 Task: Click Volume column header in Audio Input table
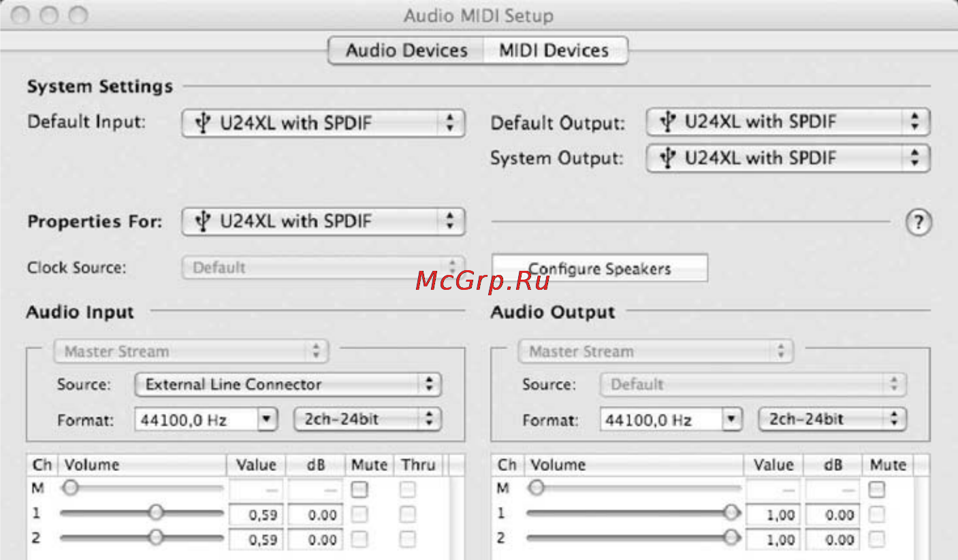coord(142,465)
